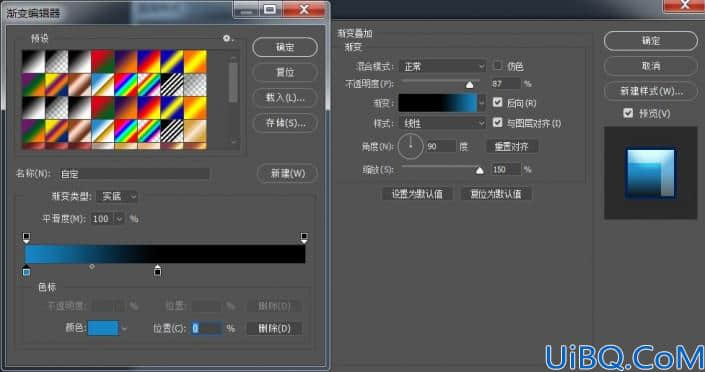Click the 角度 90 value field

(x=441, y=147)
